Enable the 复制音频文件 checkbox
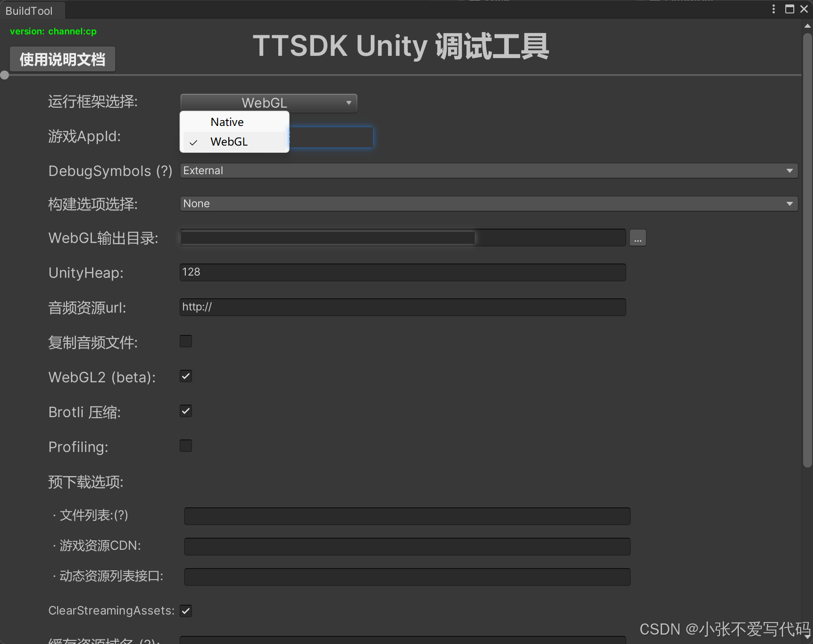 186,342
